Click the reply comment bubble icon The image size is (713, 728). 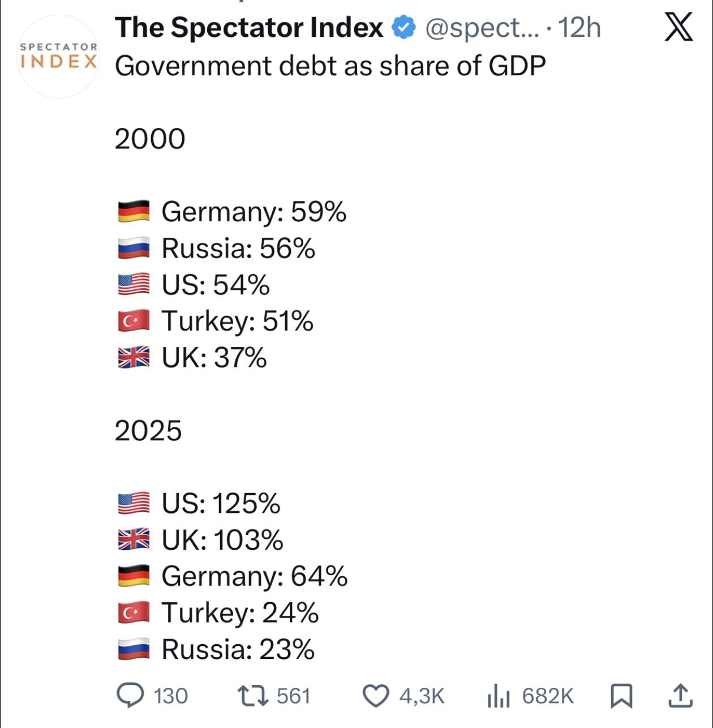tap(130, 696)
